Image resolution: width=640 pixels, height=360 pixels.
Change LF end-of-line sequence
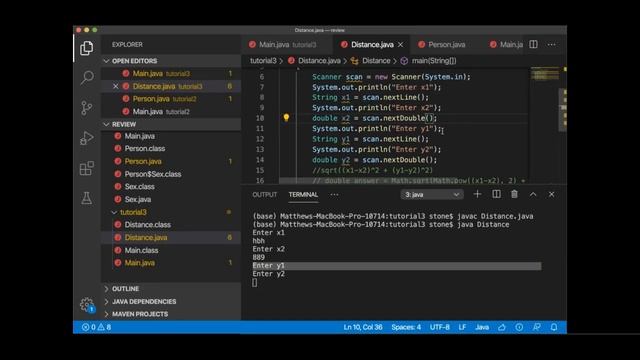pyautogui.click(x=462, y=327)
